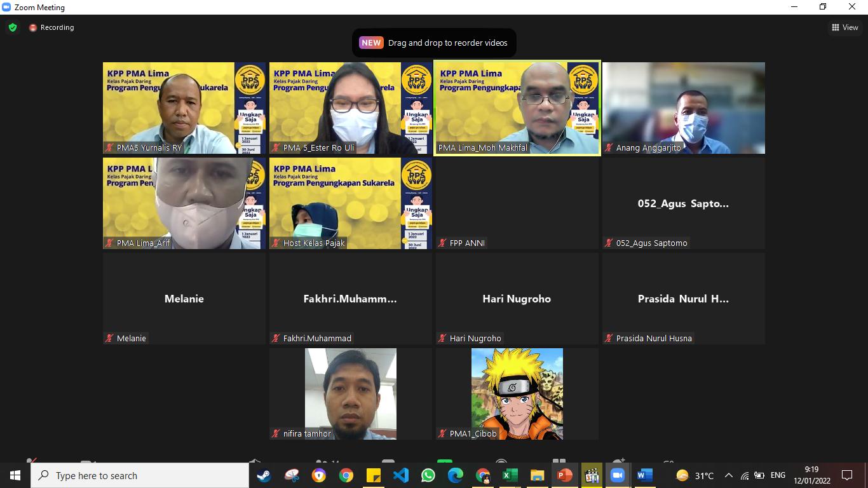
Task: Open the Windows notification center
Action: click(x=847, y=475)
